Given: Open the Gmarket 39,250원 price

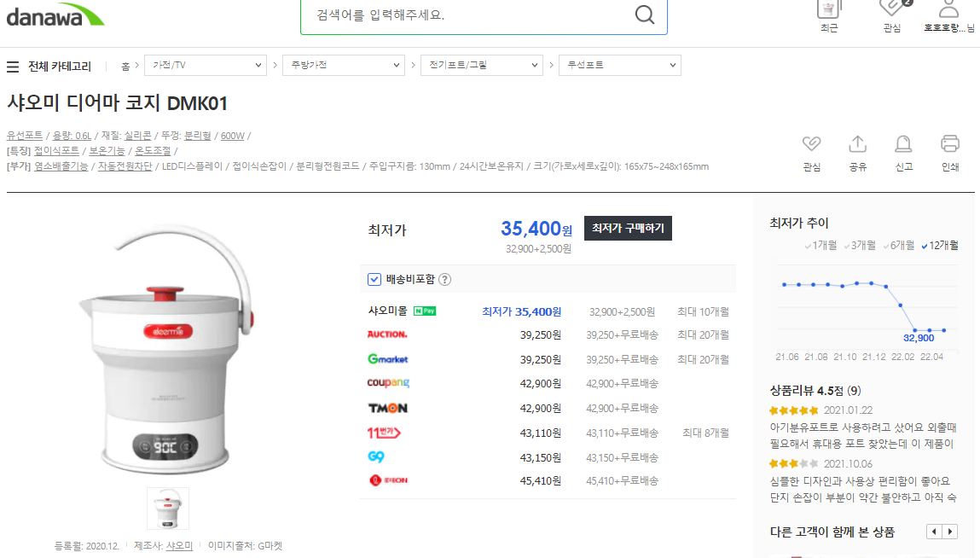Looking at the screenshot, I should tap(541, 360).
